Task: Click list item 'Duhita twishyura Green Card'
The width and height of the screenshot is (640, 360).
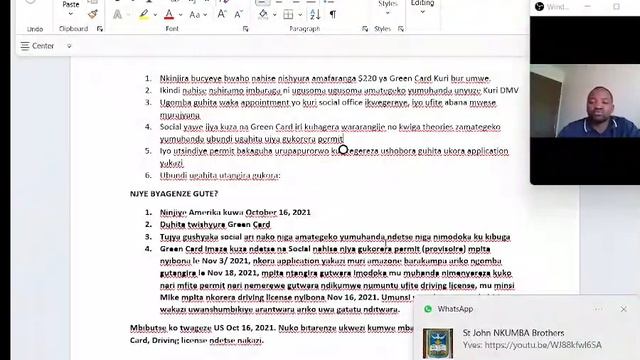Action: [x=215, y=224]
